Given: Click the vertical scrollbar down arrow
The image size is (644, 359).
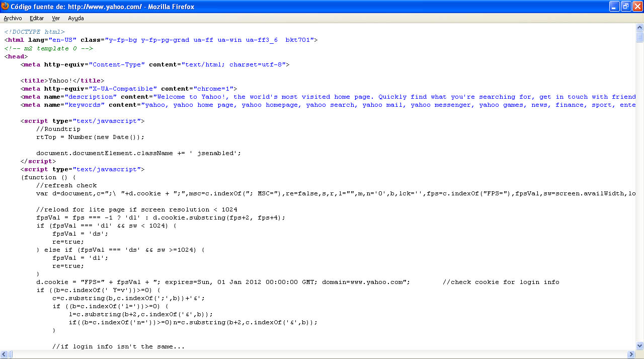Looking at the screenshot, I should coord(639,346).
